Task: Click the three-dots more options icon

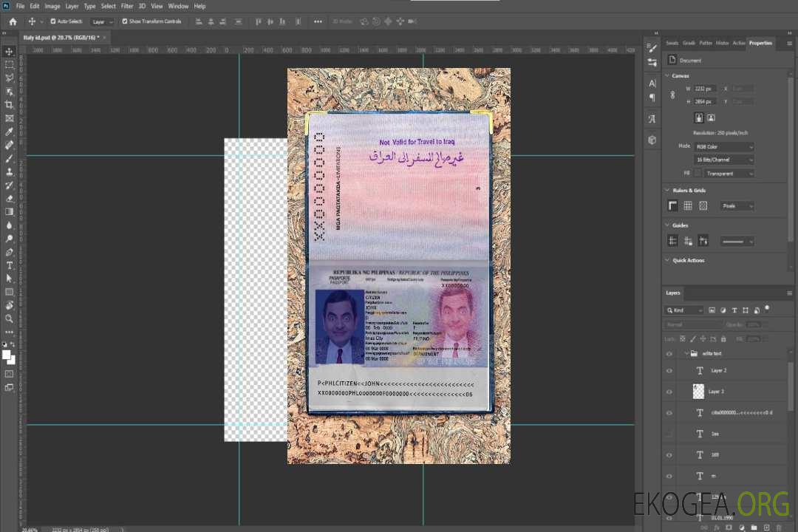Action: (x=318, y=21)
